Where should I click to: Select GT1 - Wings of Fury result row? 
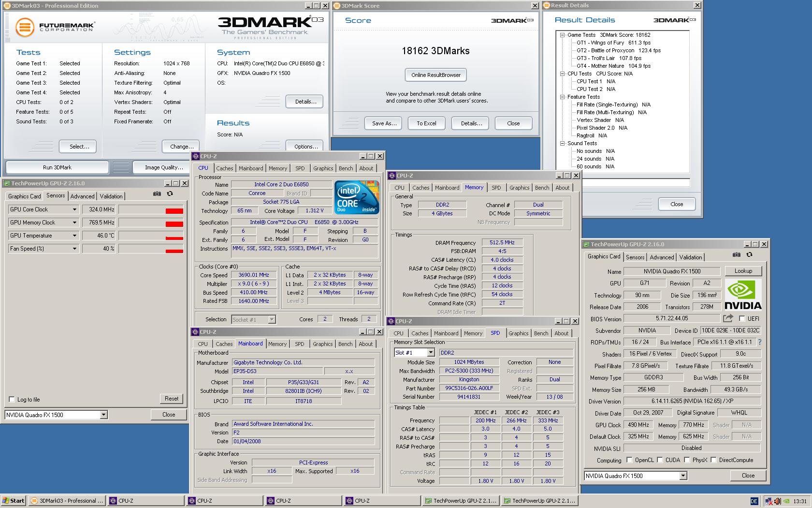coord(613,43)
